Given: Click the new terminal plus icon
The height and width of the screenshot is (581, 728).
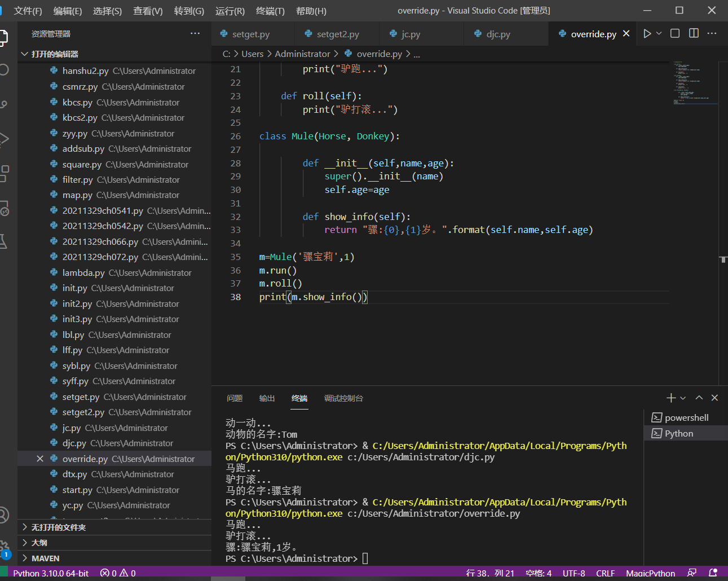Looking at the screenshot, I should click(670, 398).
